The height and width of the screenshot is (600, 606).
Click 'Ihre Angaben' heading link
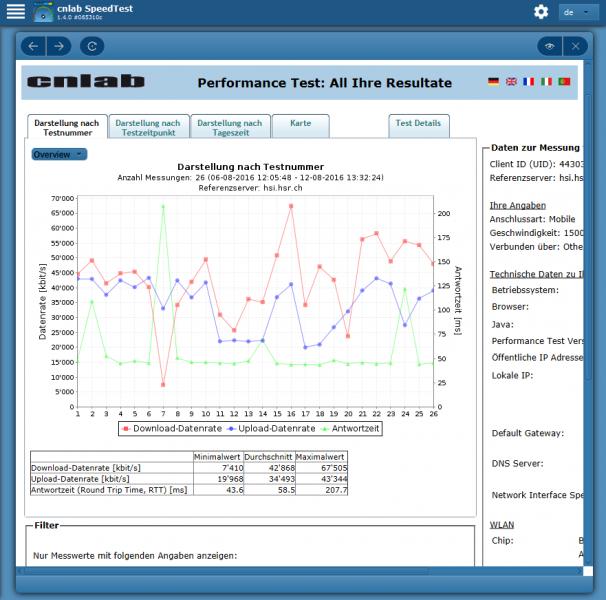[x=517, y=205]
